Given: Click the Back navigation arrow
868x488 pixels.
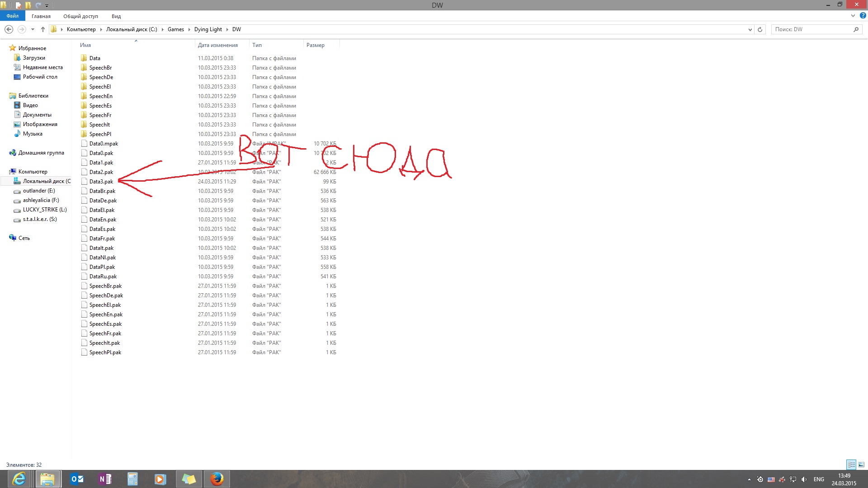Looking at the screenshot, I should pyautogui.click(x=9, y=29).
